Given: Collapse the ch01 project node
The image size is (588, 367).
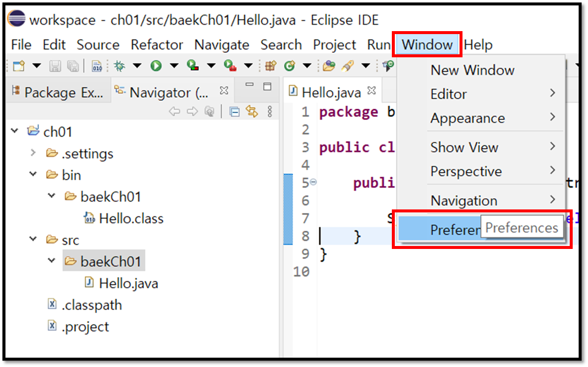Looking at the screenshot, I should [x=15, y=131].
